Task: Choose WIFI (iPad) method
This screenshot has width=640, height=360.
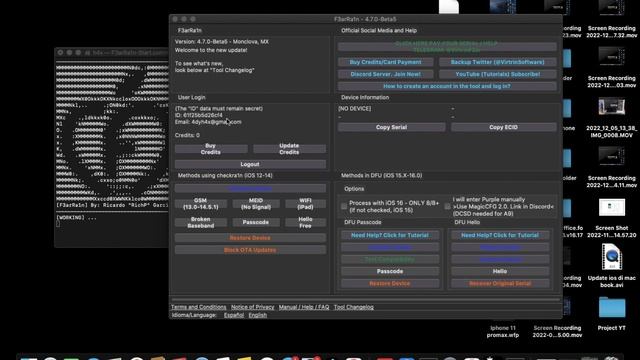Action: [305, 204]
